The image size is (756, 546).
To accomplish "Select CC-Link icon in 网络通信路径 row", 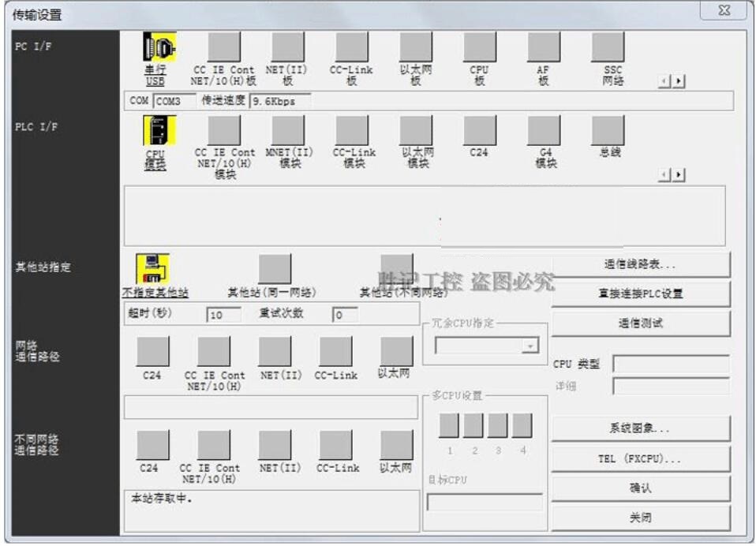I will coord(335,351).
